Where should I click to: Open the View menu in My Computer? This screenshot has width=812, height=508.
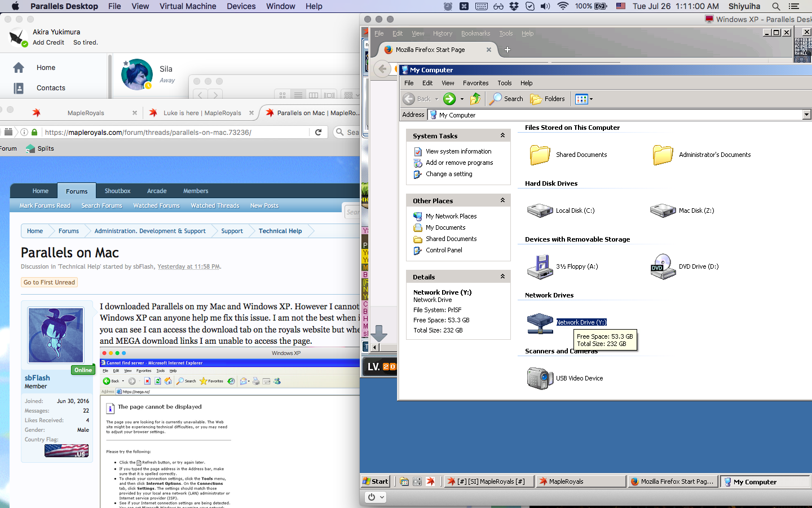click(x=448, y=83)
